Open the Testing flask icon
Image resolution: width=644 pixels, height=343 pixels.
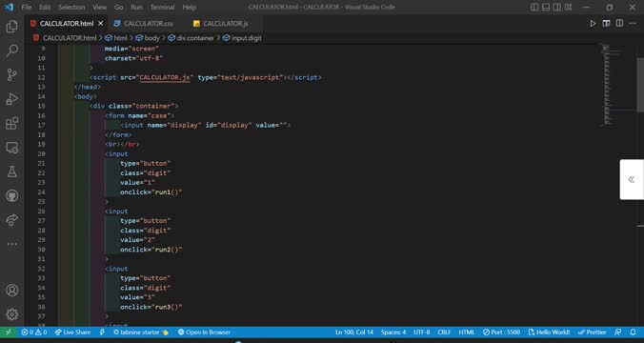pyautogui.click(x=12, y=171)
